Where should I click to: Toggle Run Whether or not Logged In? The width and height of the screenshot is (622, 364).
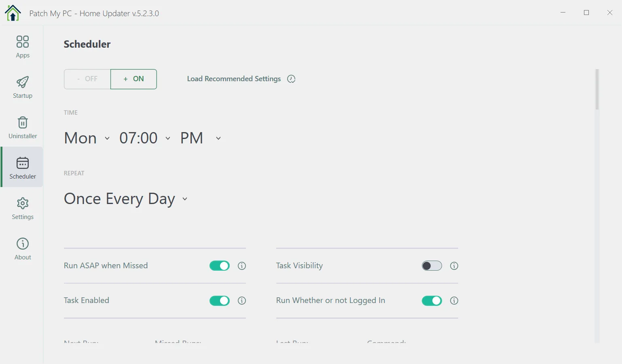[432, 301]
